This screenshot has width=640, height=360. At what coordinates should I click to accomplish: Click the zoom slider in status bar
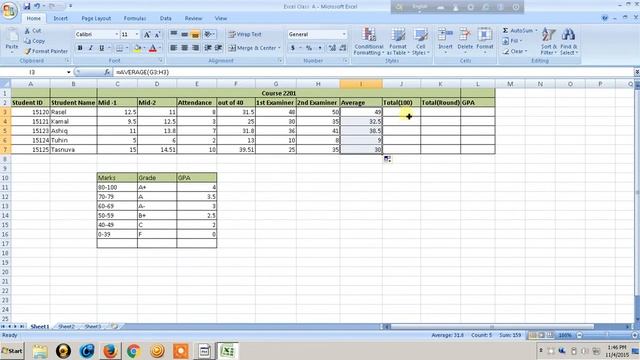[606, 335]
